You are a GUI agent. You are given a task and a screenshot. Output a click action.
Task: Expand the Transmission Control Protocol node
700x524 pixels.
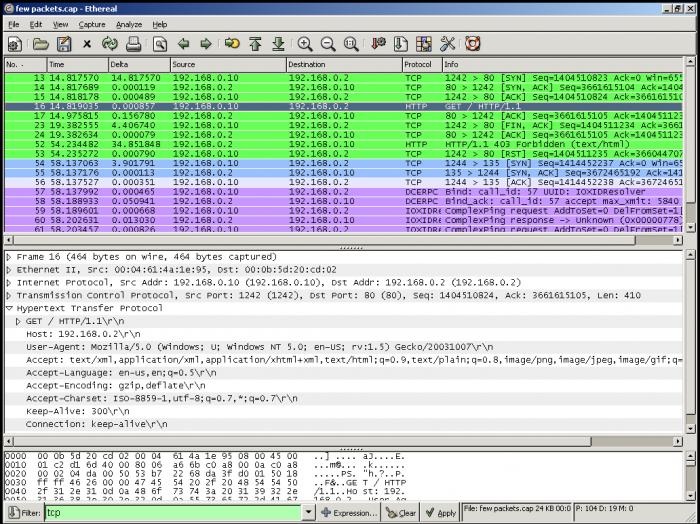point(9,295)
